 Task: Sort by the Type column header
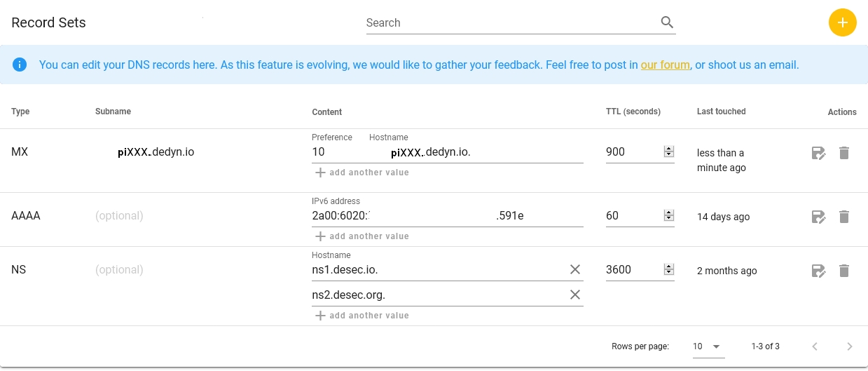click(20, 112)
